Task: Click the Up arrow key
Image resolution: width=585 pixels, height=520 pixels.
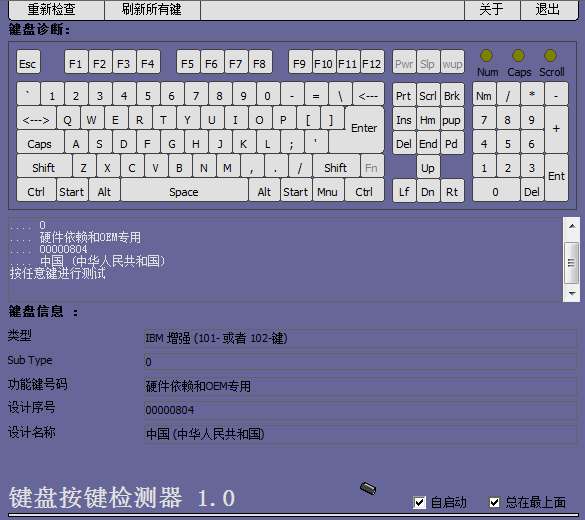Action: pyautogui.click(x=428, y=166)
